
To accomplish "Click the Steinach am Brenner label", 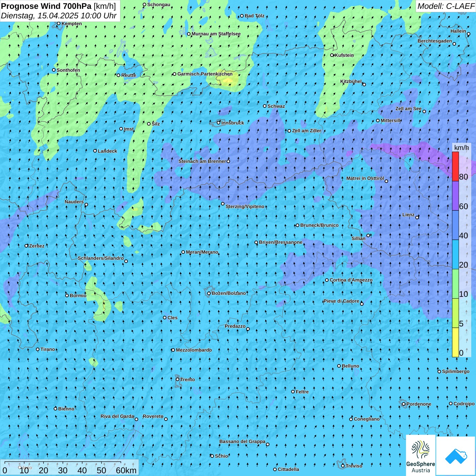I will [x=202, y=161].
